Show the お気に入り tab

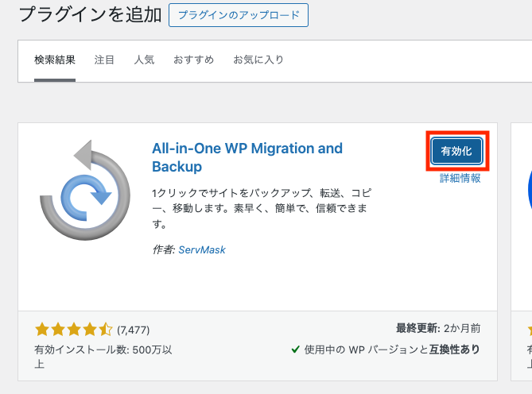click(258, 60)
